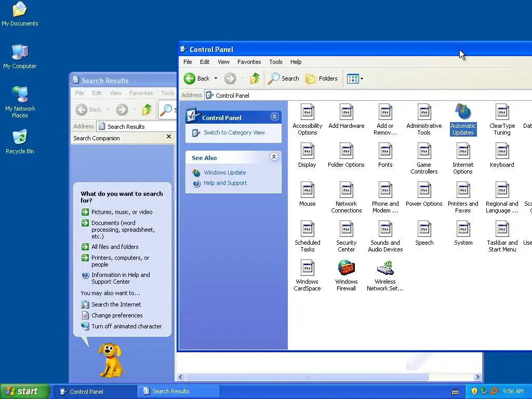Screen dimensions: 532x399
Task: Choose All files and folders search
Action: point(115,247)
